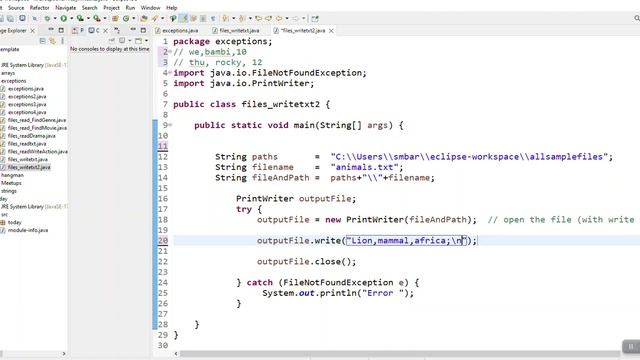Switch to the files_writetxt.java editor tab

(x=236, y=31)
